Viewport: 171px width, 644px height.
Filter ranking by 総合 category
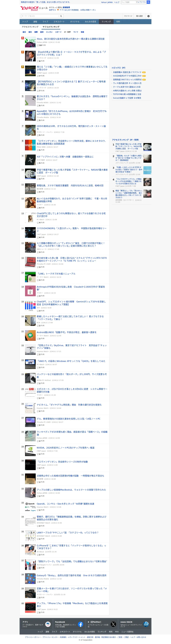tap(24, 32)
